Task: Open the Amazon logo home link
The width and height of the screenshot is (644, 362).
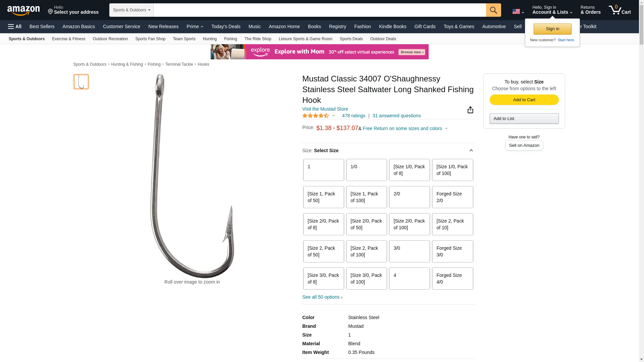Action: (23, 10)
